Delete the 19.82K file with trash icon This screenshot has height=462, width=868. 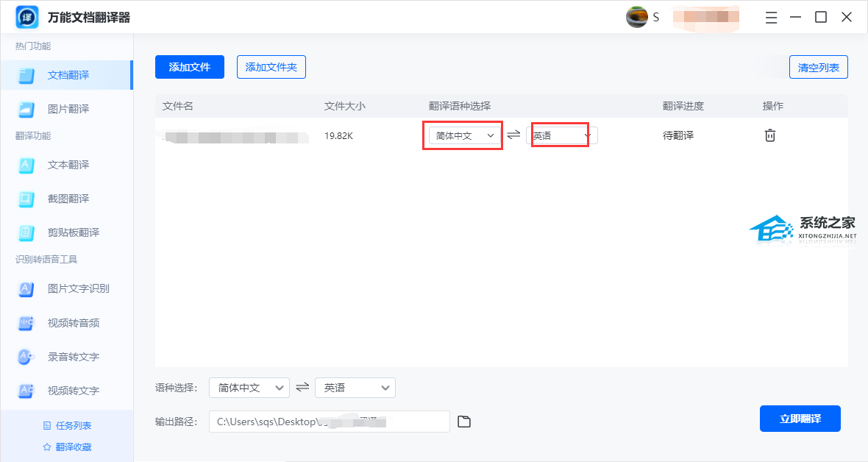point(770,135)
